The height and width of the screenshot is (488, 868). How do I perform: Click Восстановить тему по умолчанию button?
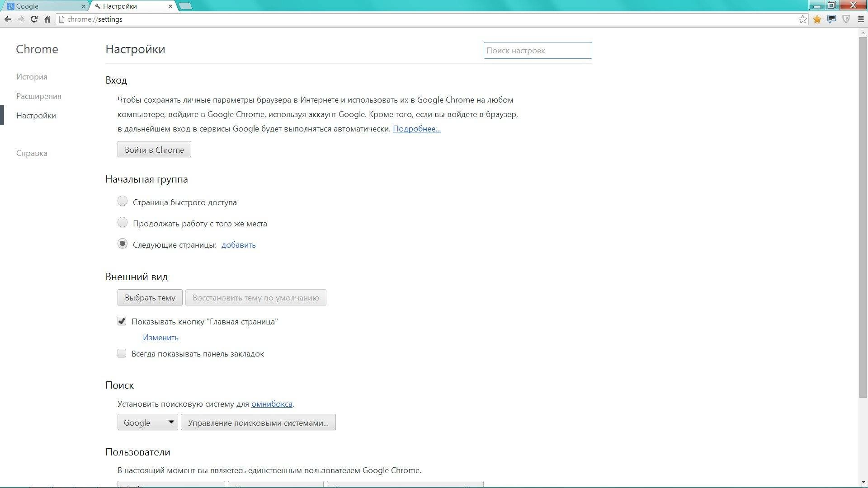pyautogui.click(x=255, y=297)
